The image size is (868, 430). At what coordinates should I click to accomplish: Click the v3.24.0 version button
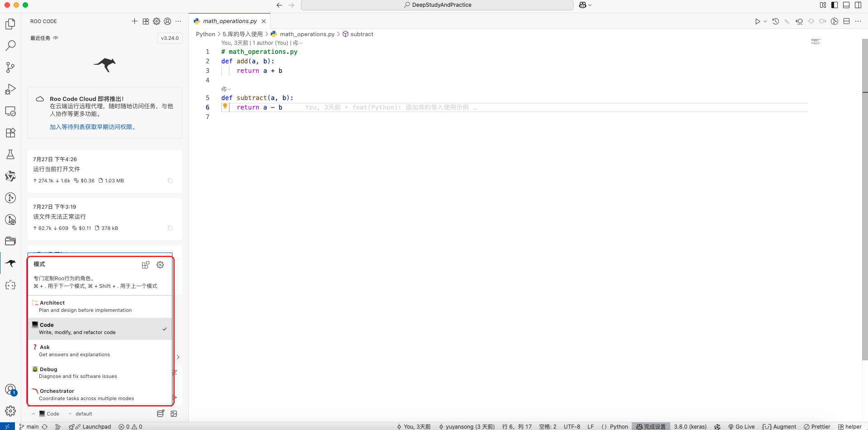pos(170,38)
